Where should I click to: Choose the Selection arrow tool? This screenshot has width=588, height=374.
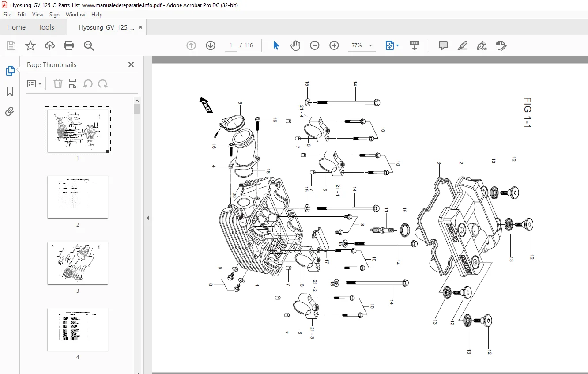pyautogui.click(x=276, y=45)
